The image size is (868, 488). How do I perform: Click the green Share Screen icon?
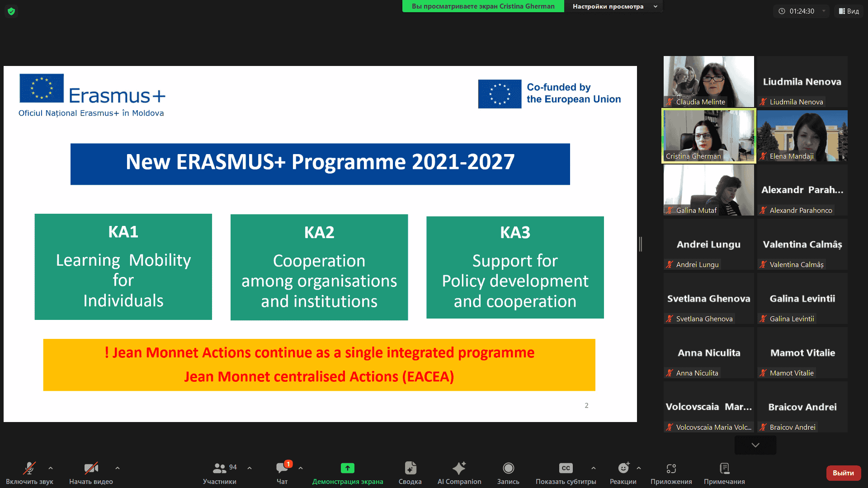[x=347, y=468]
